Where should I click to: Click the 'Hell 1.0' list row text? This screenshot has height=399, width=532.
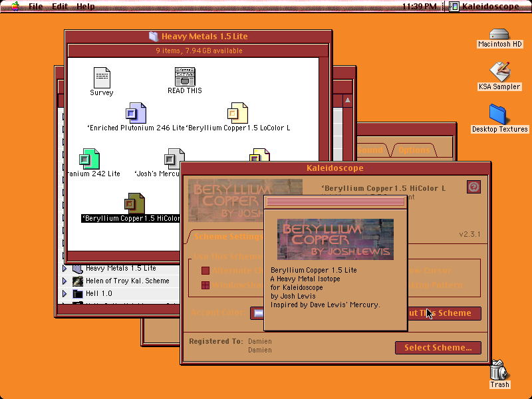98,293
